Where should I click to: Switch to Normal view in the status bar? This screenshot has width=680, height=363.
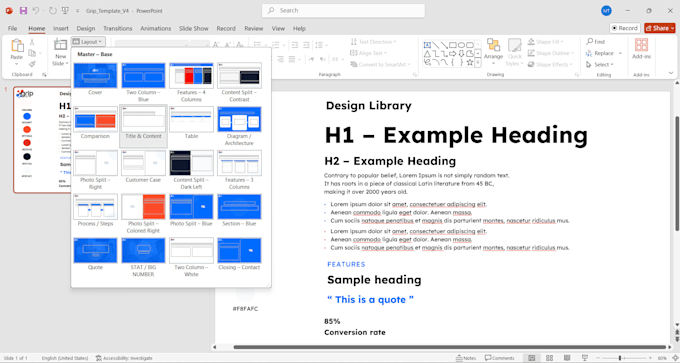pos(532,358)
